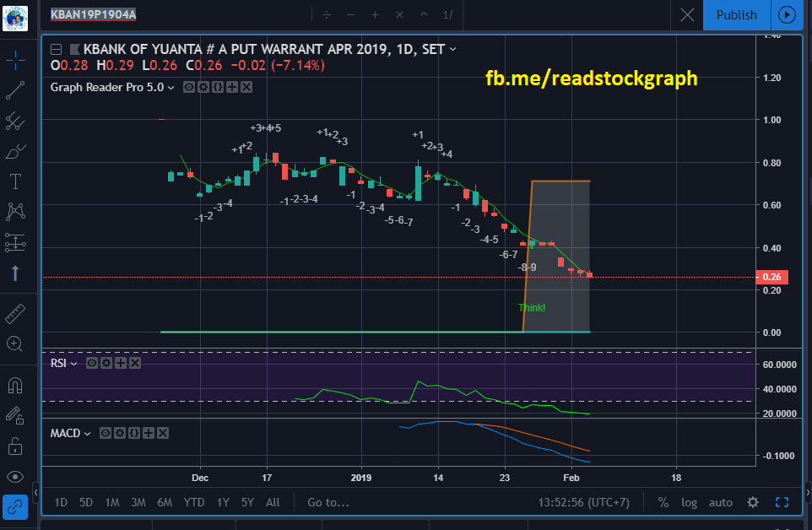Insert the divide operator into the symbol
The width and height of the screenshot is (812, 530).
coord(327,15)
